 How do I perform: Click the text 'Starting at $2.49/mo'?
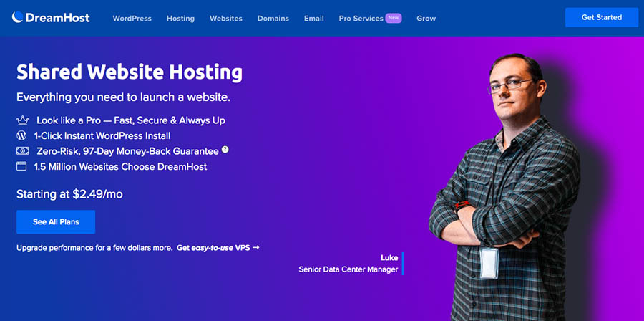(x=69, y=194)
